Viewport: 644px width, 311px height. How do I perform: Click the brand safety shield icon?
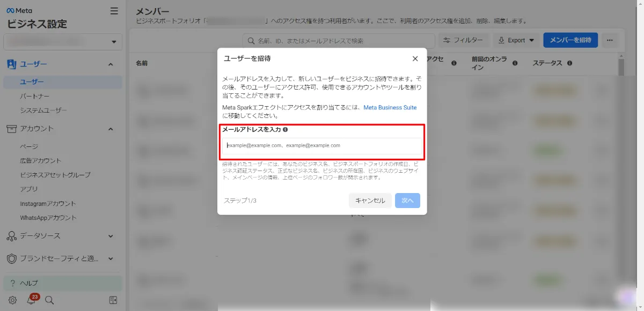click(11, 258)
